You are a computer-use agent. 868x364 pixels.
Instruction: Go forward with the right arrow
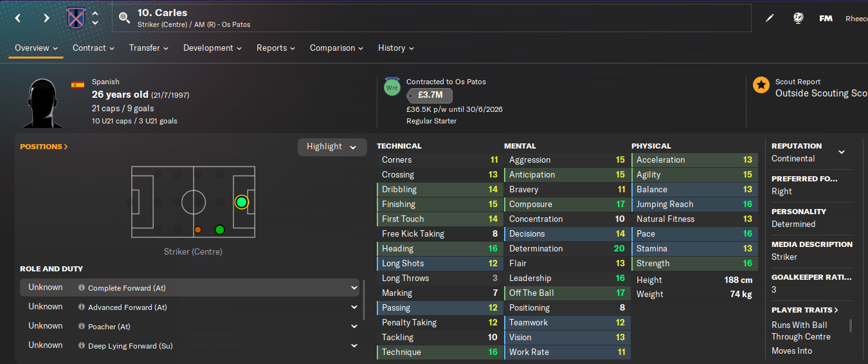pyautogui.click(x=46, y=18)
